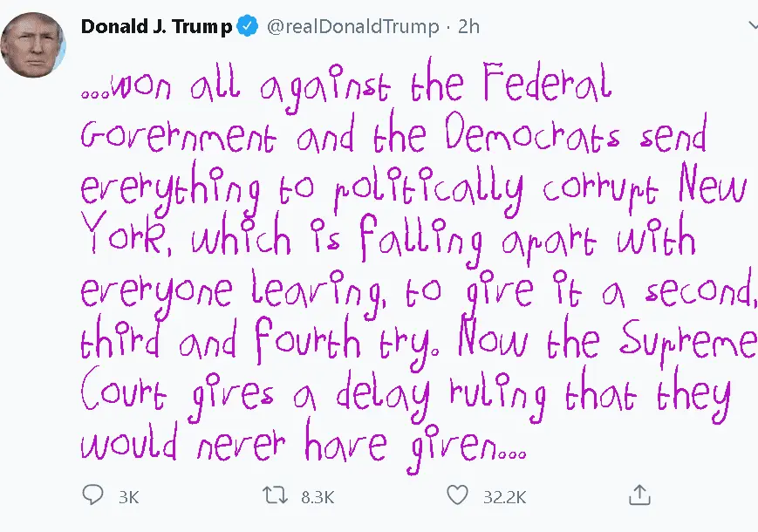The height and width of the screenshot is (532, 758).
Task: Open the tweet by clicking "Federal" text
Action: tap(547, 85)
